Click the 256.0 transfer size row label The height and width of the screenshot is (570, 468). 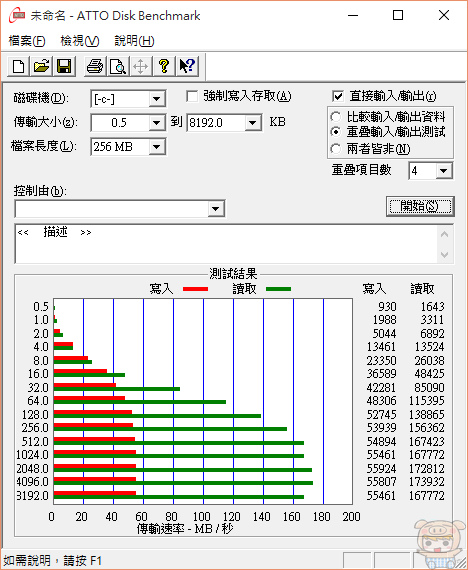pos(35,428)
